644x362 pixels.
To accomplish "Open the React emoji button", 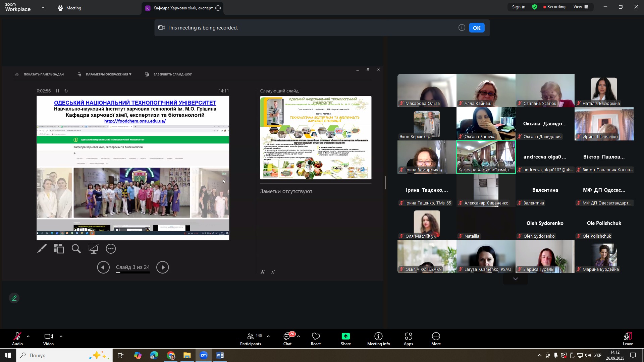I will click(x=316, y=337).
